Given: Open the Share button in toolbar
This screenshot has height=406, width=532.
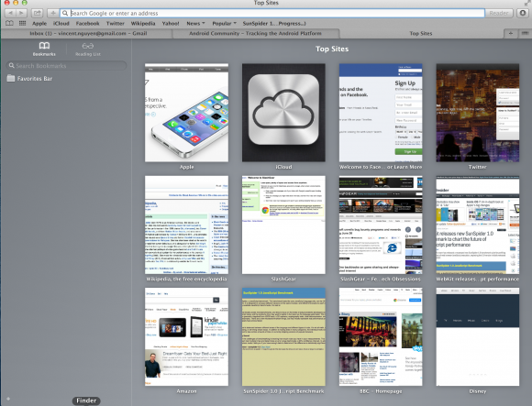Looking at the screenshot, I should pyautogui.click(x=37, y=13).
